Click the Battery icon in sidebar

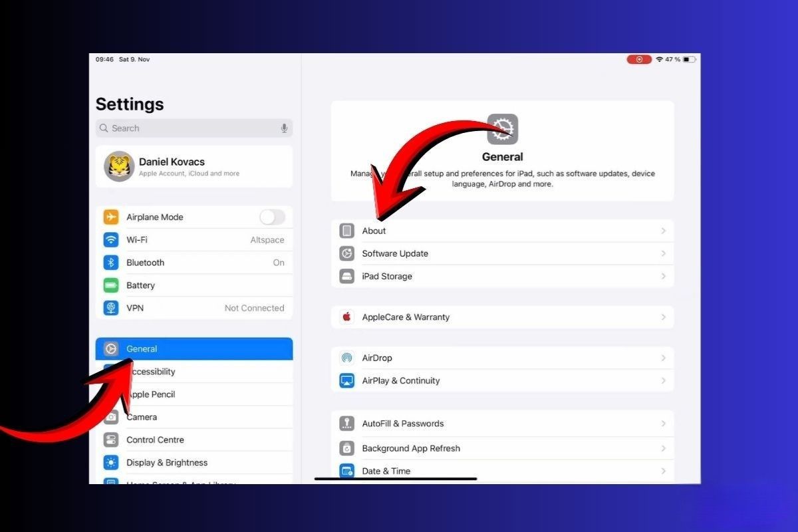point(112,285)
